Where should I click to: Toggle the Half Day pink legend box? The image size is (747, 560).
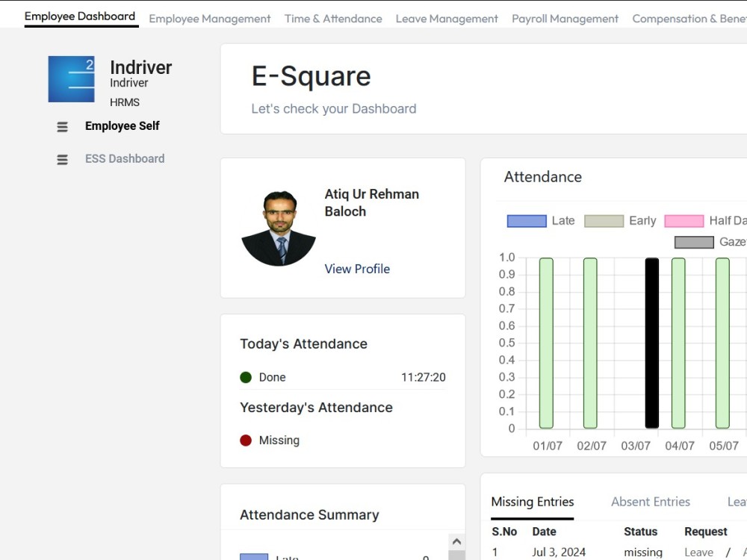point(684,221)
